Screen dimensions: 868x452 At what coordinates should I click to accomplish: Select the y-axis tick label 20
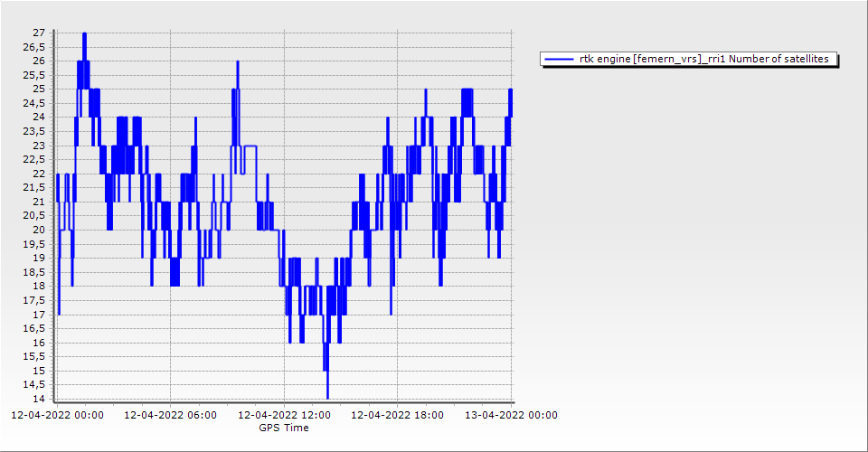[39, 230]
